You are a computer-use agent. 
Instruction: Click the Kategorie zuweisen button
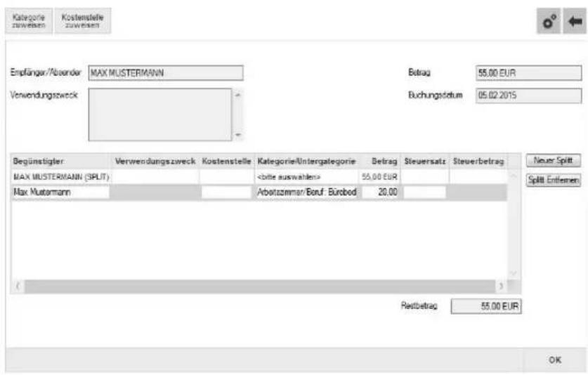point(29,21)
